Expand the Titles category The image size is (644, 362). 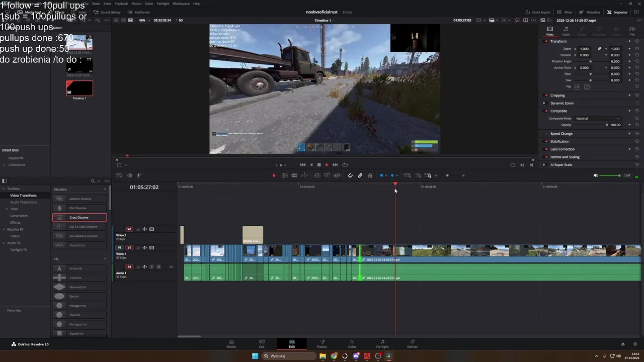click(7, 209)
